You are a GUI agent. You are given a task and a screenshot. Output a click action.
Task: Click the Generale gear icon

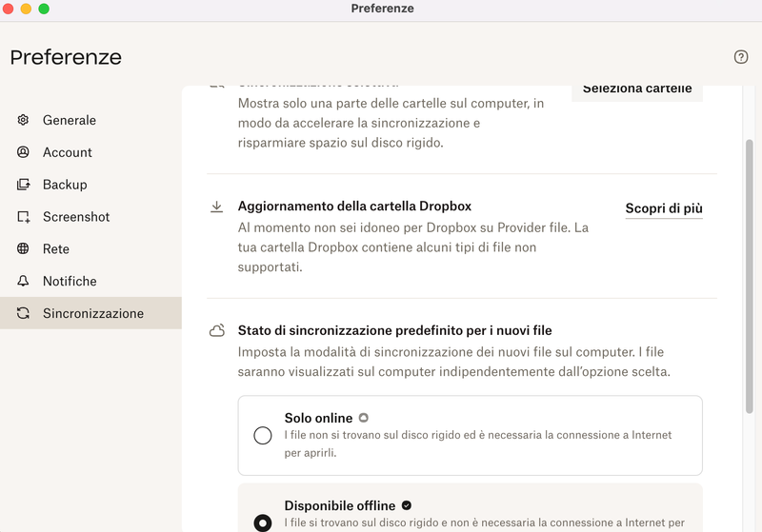tap(24, 120)
